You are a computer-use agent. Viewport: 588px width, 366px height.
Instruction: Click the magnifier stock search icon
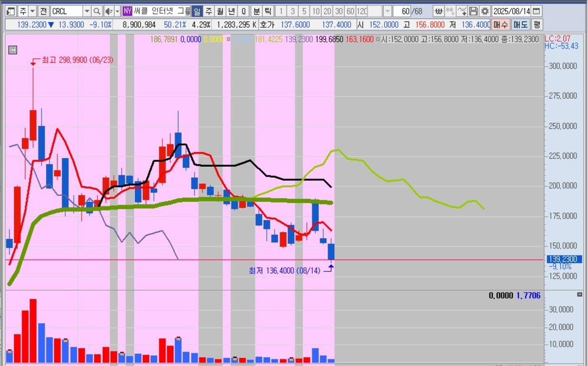[97, 11]
